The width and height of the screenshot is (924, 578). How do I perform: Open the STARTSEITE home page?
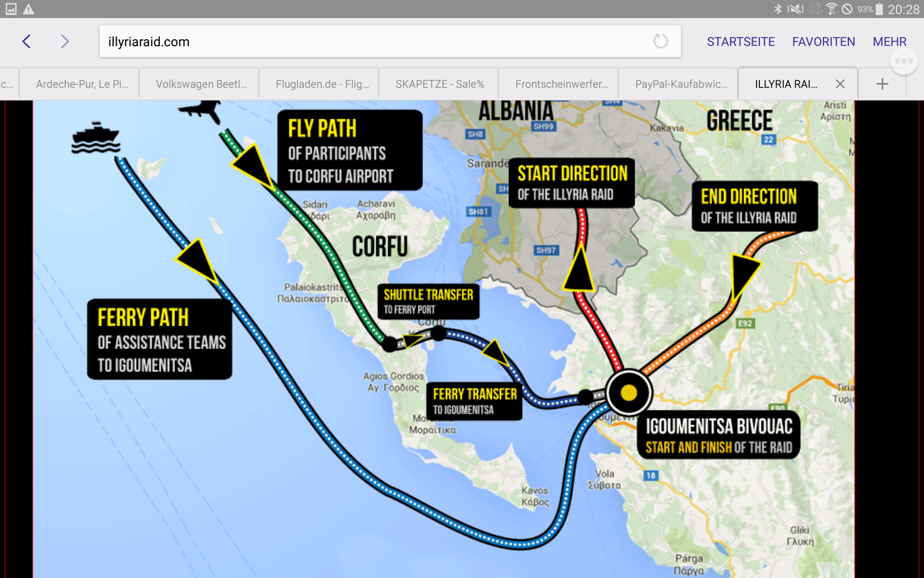coord(740,42)
